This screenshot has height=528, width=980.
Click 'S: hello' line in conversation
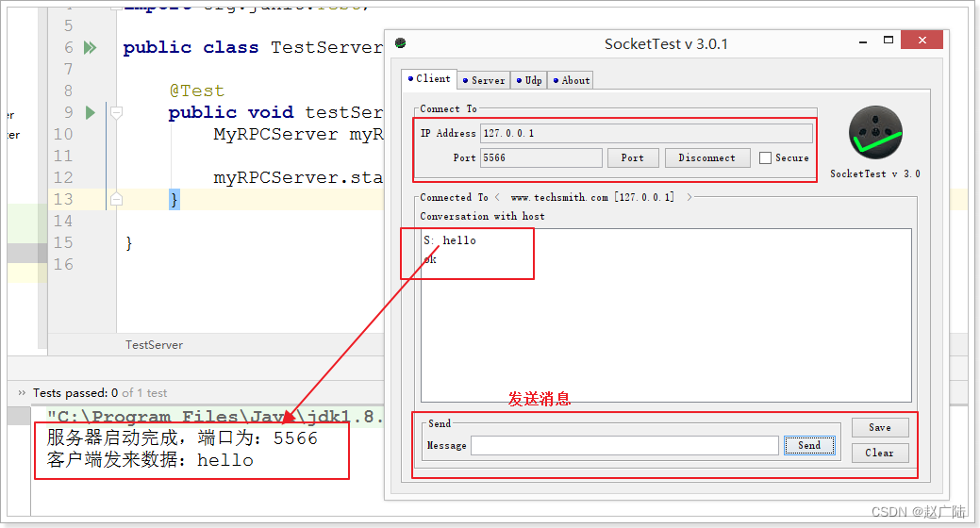450,240
